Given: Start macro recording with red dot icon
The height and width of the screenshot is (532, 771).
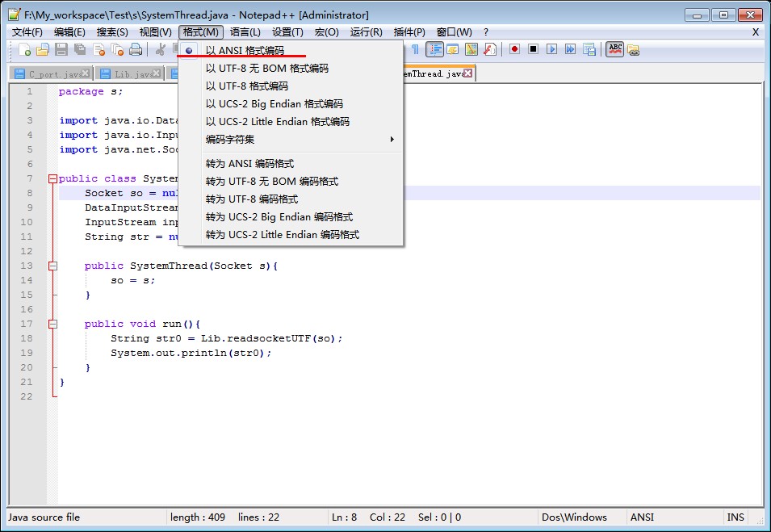Looking at the screenshot, I should (x=514, y=49).
